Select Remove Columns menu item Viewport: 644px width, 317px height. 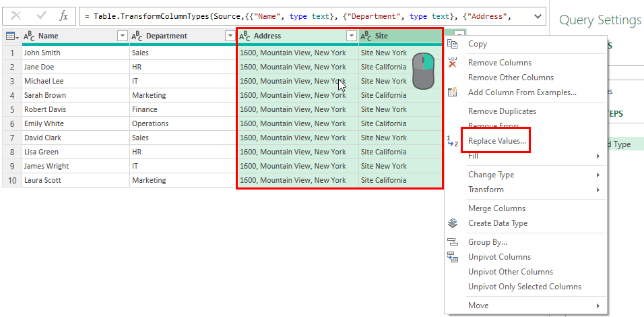click(x=500, y=63)
